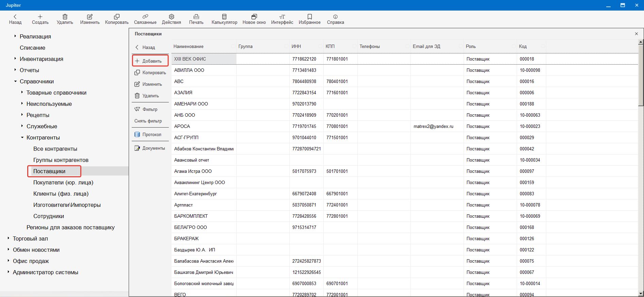Click Назад chevron in Поставщики side panel
The image size is (644, 297).
coord(137,47)
